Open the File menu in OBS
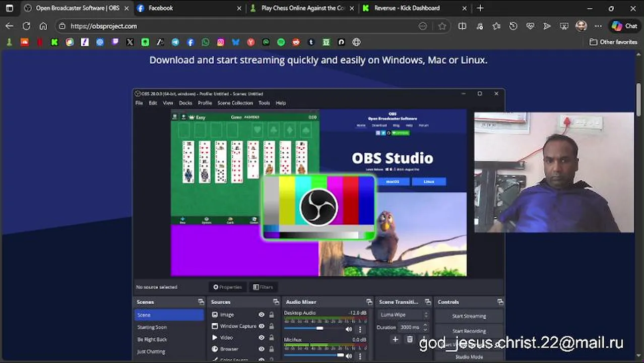Screen dimensions: 644x363 click(139, 103)
